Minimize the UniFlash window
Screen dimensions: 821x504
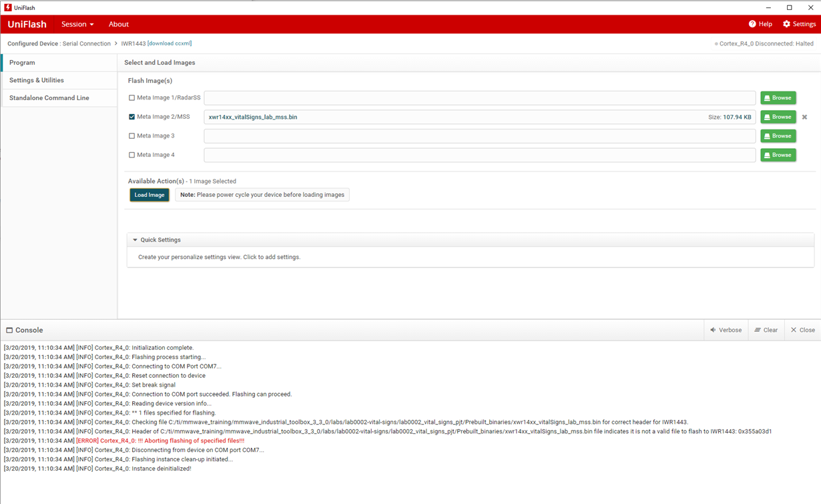(x=768, y=7)
